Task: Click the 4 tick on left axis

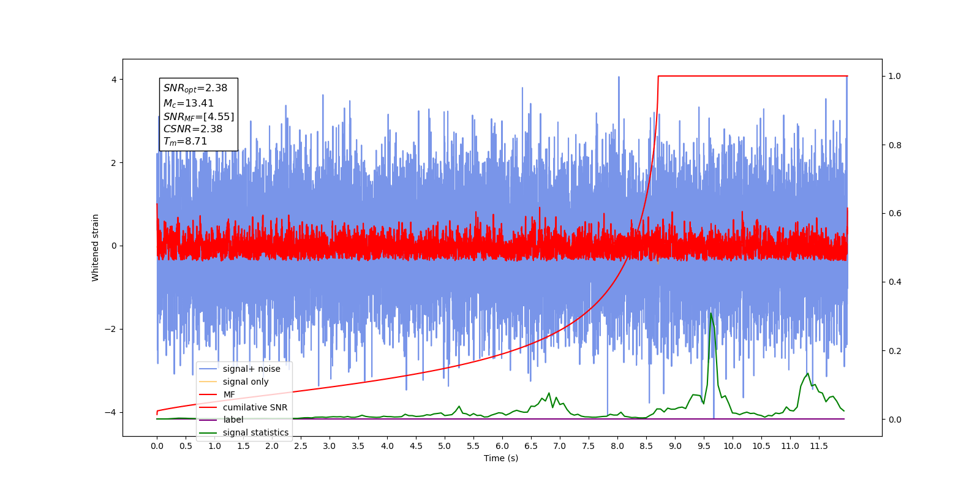Action: (114, 80)
